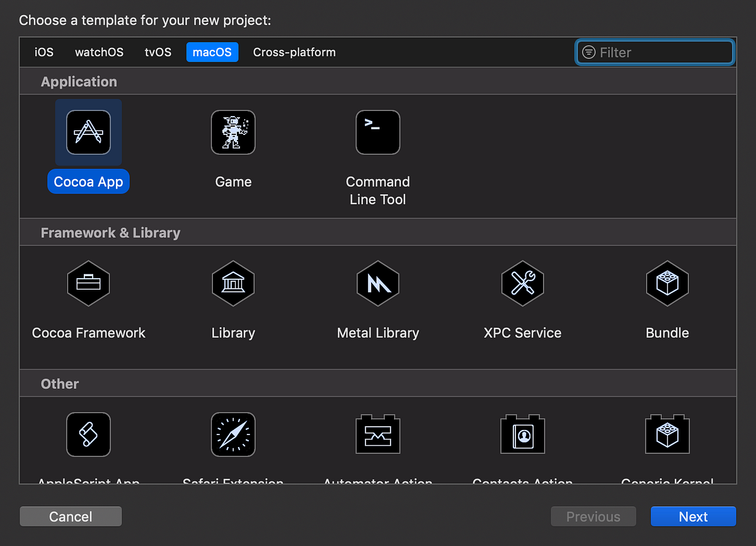Screen dimensions: 756x546
Task: Click the Next button
Action: pos(693,516)
